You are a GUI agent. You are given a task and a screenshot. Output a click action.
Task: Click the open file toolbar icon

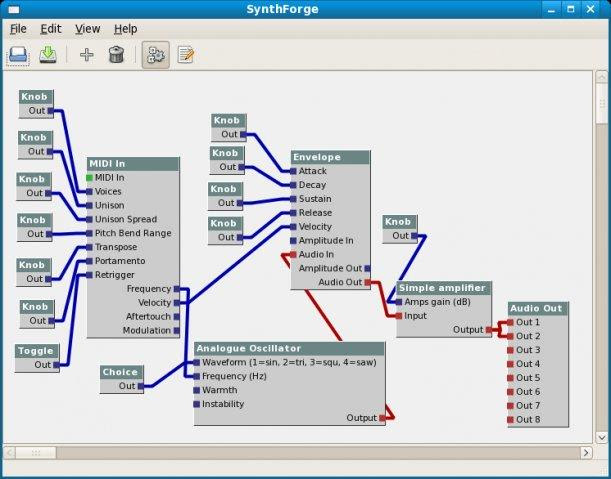click(x=18, y=55)
